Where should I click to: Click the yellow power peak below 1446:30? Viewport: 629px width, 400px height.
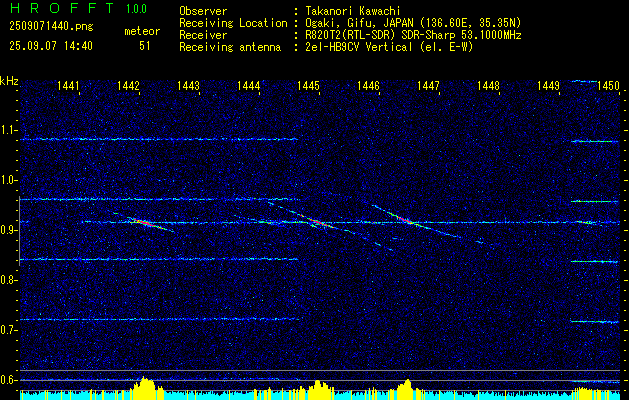coord(406,389)
